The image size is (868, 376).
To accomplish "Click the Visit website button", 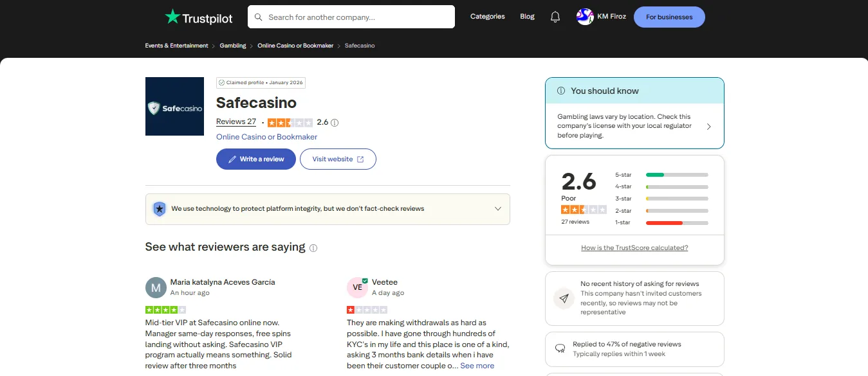I will [338, 159].
